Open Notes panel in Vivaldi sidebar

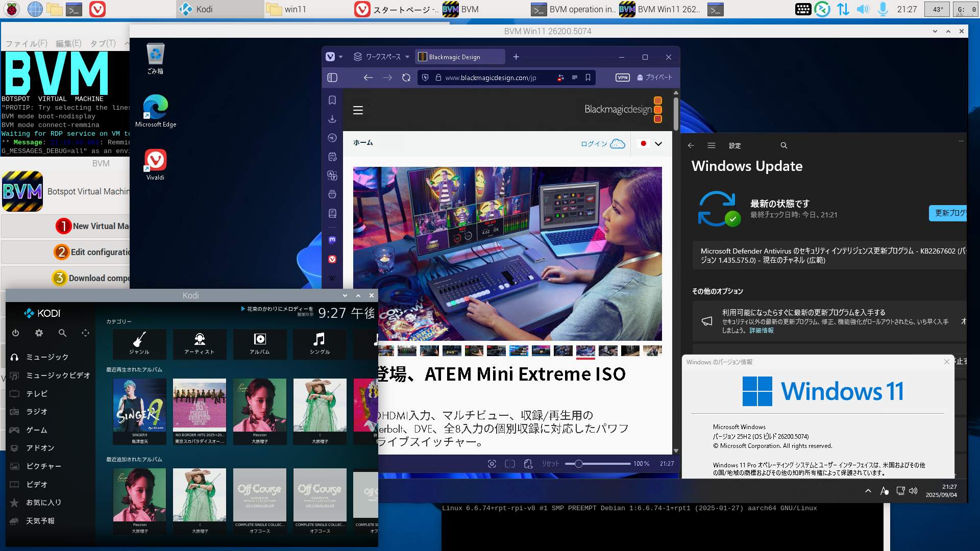[332, 157]
